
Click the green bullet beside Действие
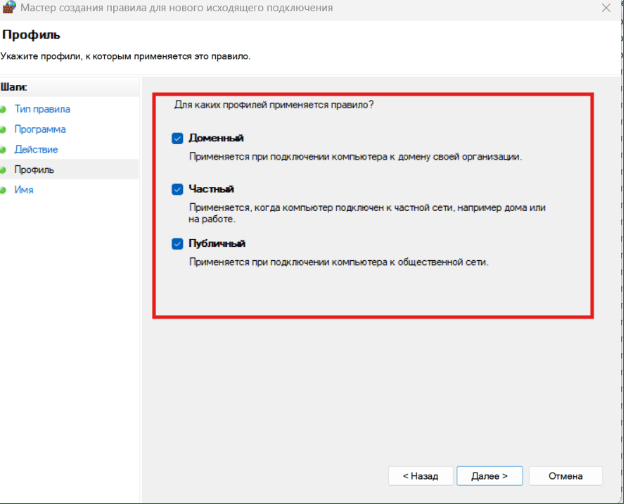click(4, 149)
